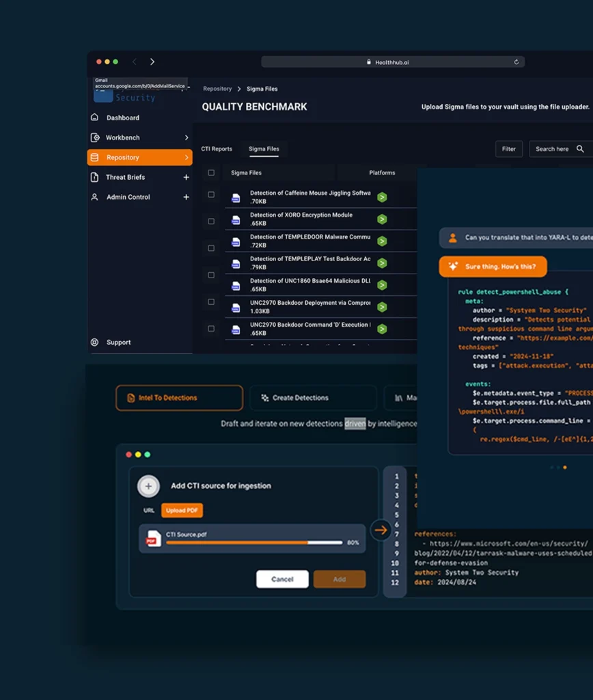Click the user avatar in chat question
Screen dimensions: 593x700
[452, 238]
